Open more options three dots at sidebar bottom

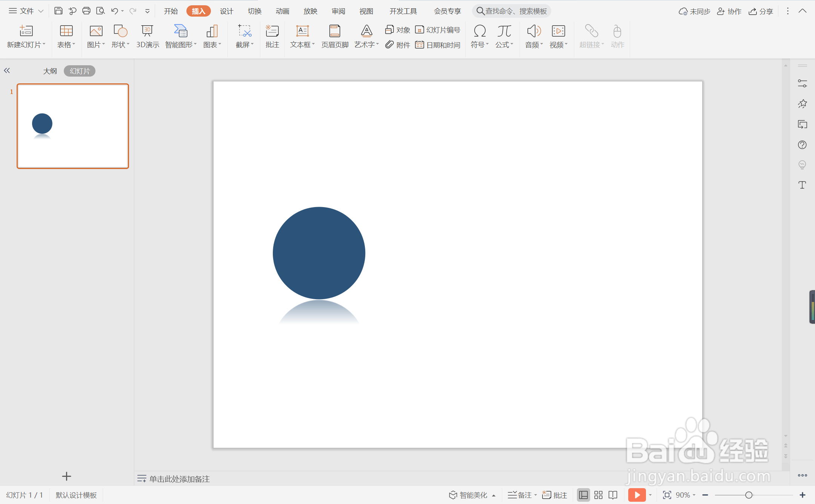click(x=802, y=475)
